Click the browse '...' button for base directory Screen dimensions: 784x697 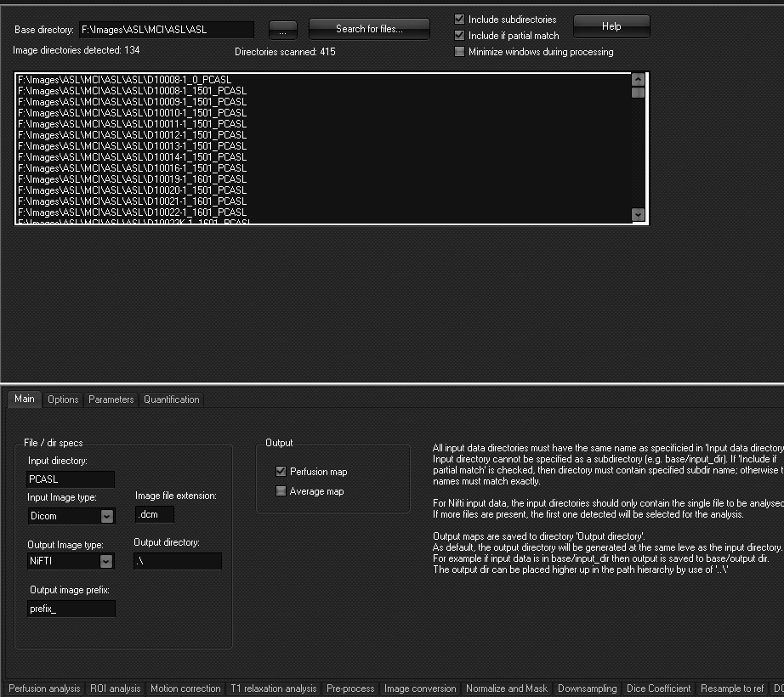[x=282, y=30]
